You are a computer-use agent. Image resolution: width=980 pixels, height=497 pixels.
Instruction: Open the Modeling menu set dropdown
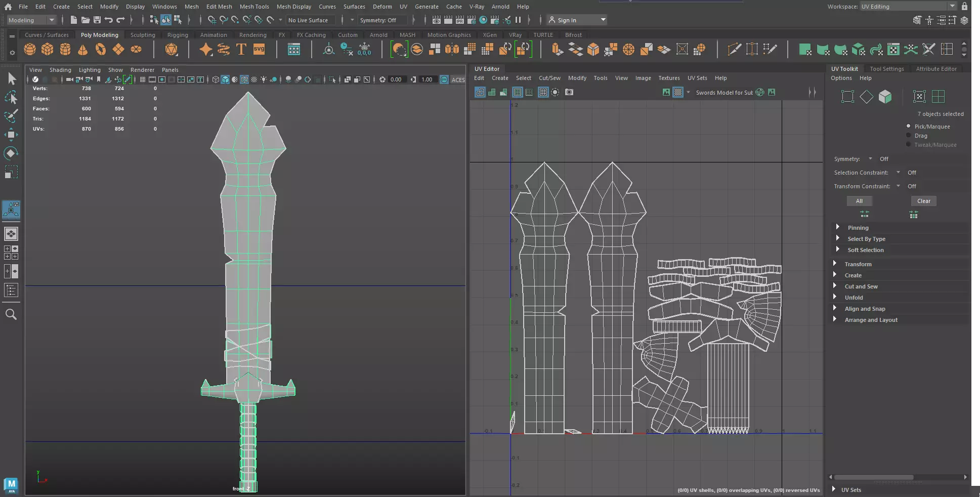coord(31,20)
